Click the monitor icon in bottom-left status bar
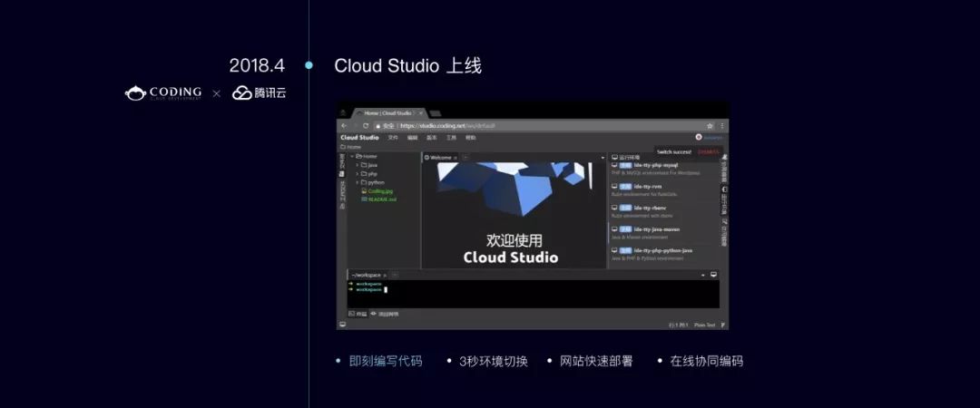Screen dimensions: 980x408 (342, 325)
